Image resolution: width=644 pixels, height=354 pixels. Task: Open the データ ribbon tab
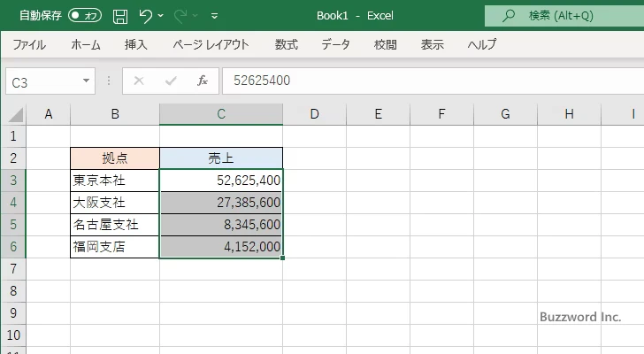pyautogui.click(x=335, y=44)
